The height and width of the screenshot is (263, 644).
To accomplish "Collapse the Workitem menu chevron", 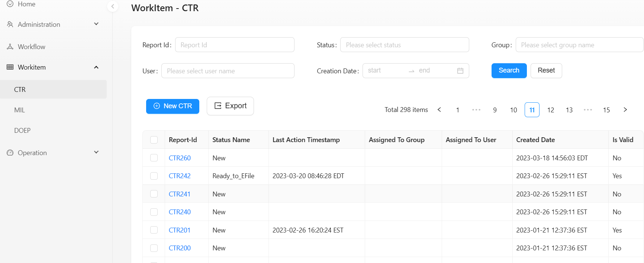I will [96, 67].
